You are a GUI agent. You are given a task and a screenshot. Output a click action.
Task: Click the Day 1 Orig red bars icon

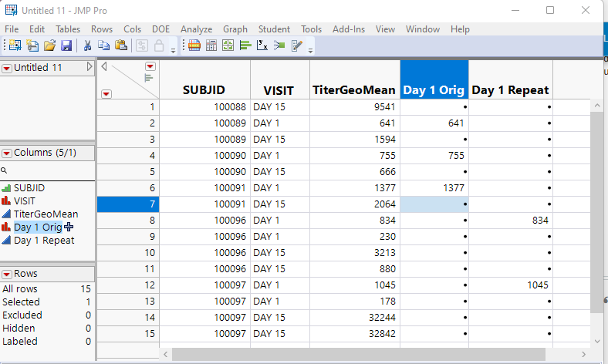(6, 228)
